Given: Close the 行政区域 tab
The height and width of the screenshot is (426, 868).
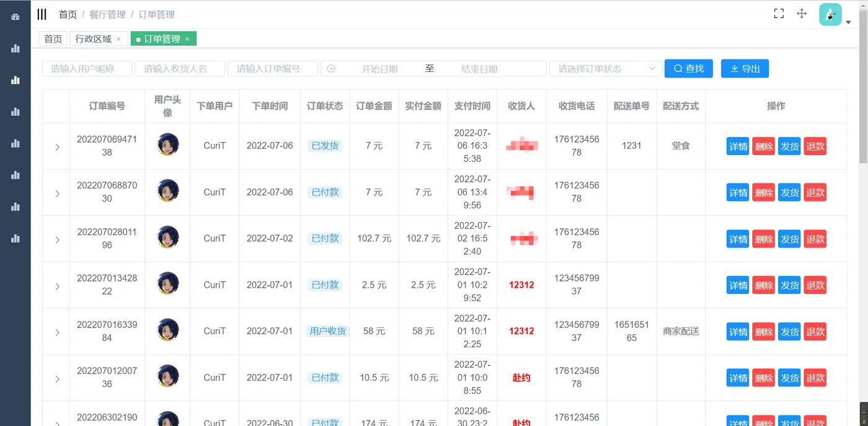Looking at the screenshot, I should 118,39.
